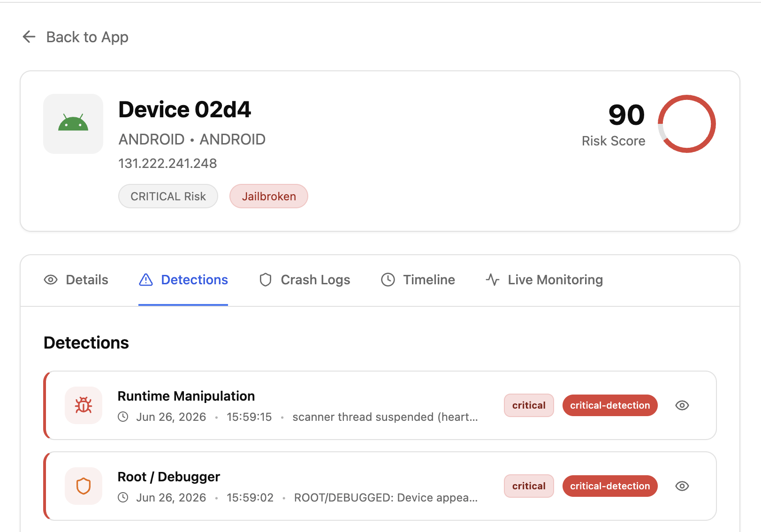This screenshot has height=532, width=761.
Task: Select the IP address 131.222.241.248
Action: [x=167, y=163]
